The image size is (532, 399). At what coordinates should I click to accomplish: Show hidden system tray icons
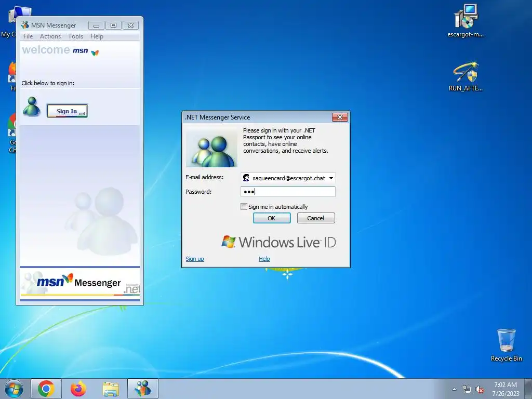click(x=454, y=389)
